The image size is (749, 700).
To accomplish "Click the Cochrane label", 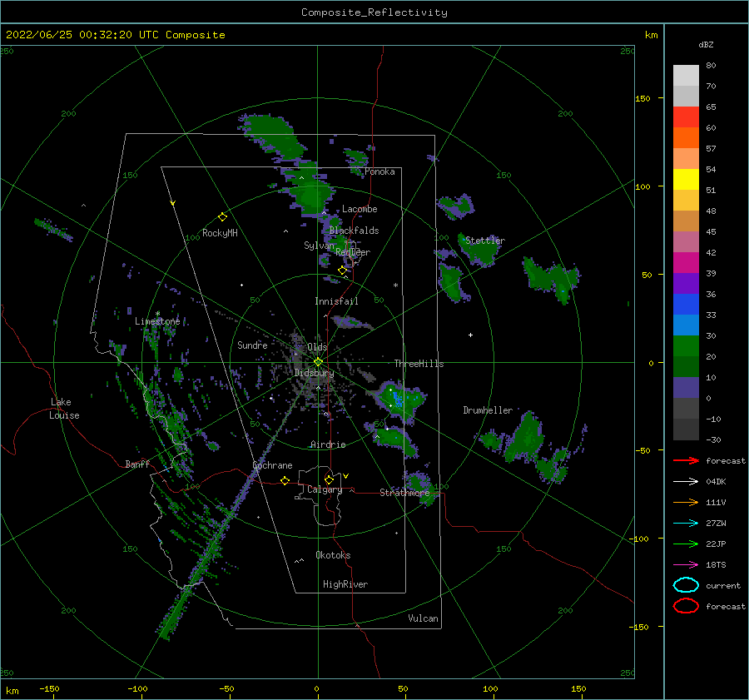I will coord(272,465).
